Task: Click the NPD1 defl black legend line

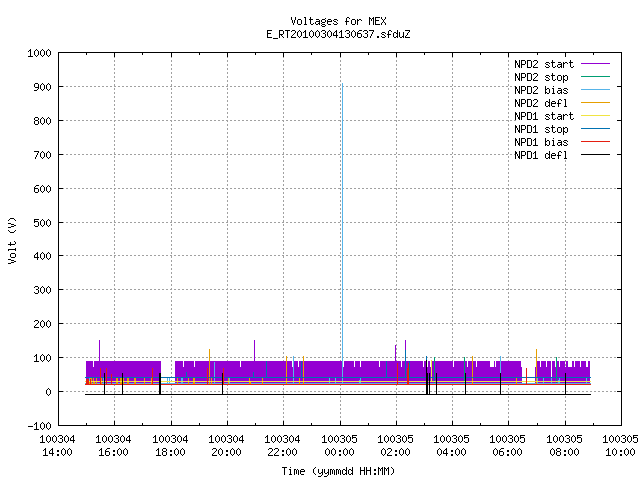Action: pos(595,155)
